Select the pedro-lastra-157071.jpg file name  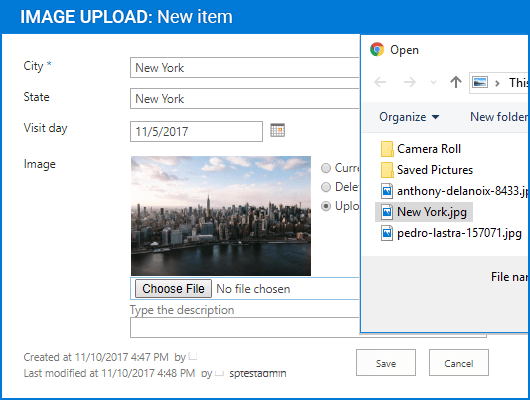click(x=459, y=233)
